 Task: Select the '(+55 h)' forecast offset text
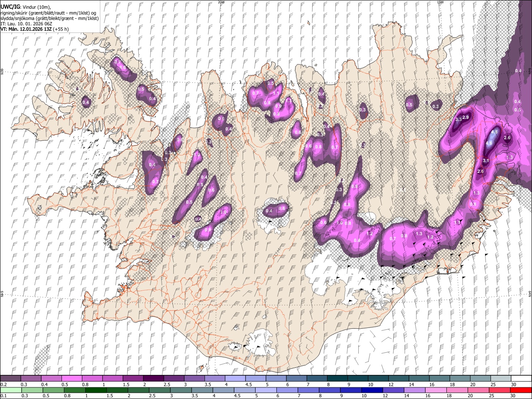coord(61,30)
